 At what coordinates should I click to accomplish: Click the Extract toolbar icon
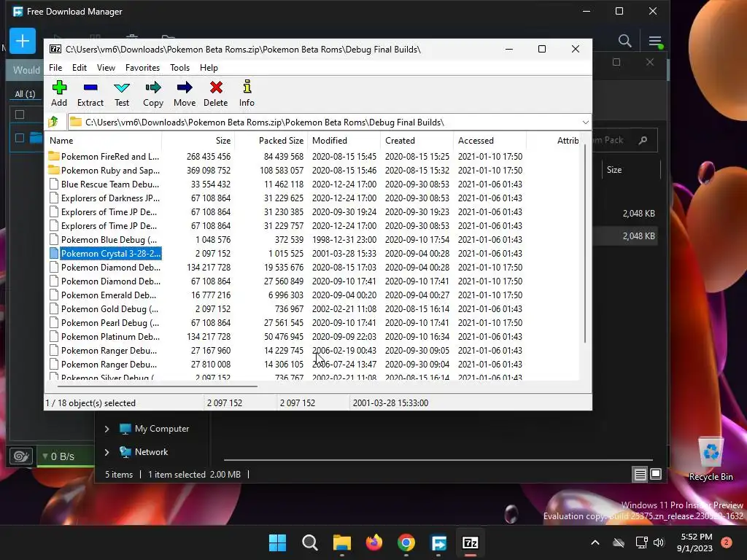point(90,93)
